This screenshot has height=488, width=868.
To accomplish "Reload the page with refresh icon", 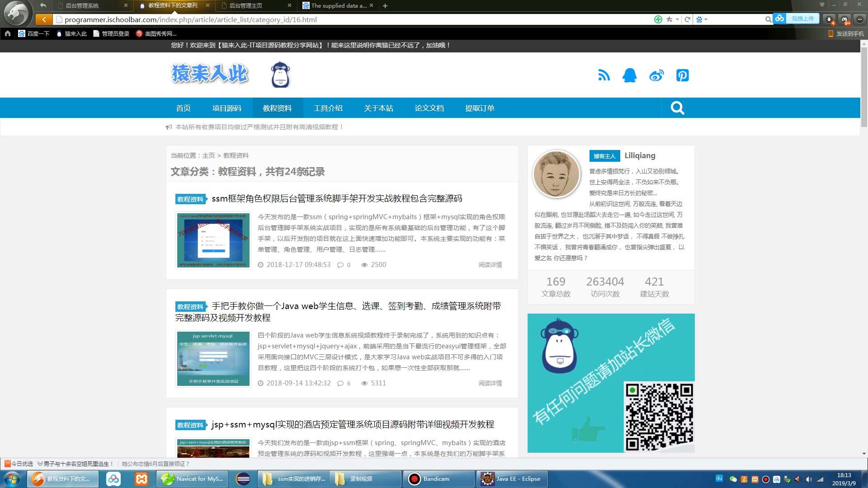I will [687, 19].
